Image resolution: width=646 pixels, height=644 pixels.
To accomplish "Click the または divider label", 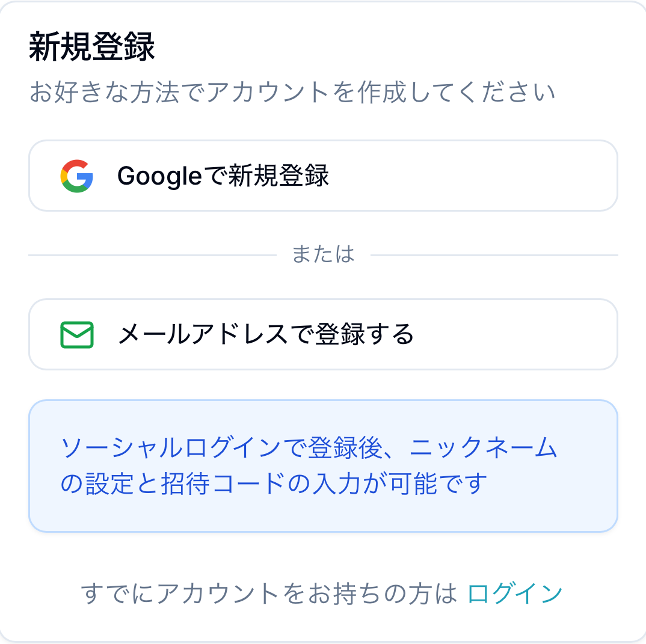I will (323, 255).
